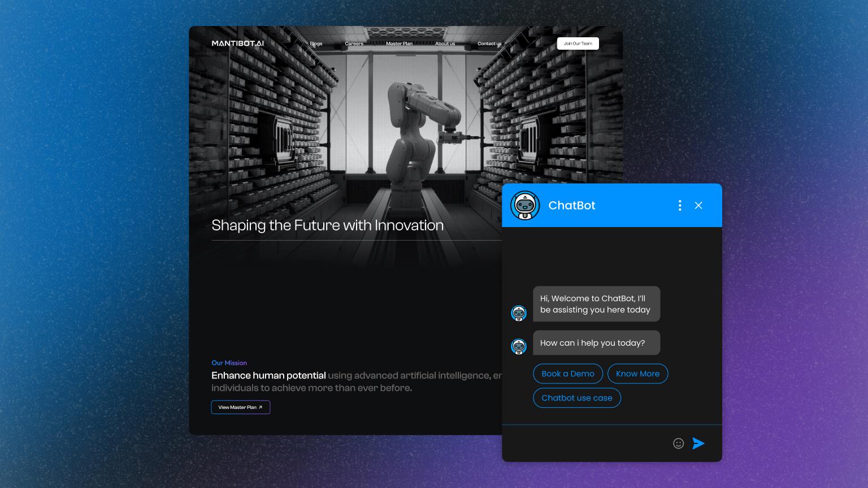Send the chat message with arrow icon
This screenshot has height=488, width=868.
click(698, 443)
